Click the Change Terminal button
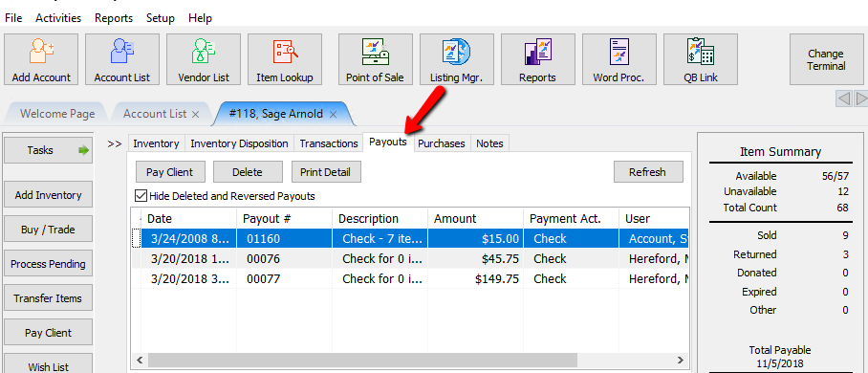 826,59
